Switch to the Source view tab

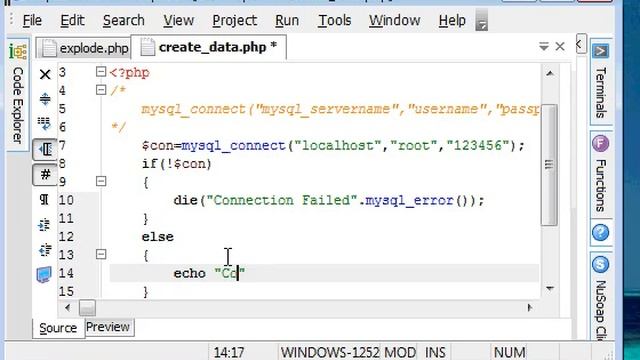(58, 328)
